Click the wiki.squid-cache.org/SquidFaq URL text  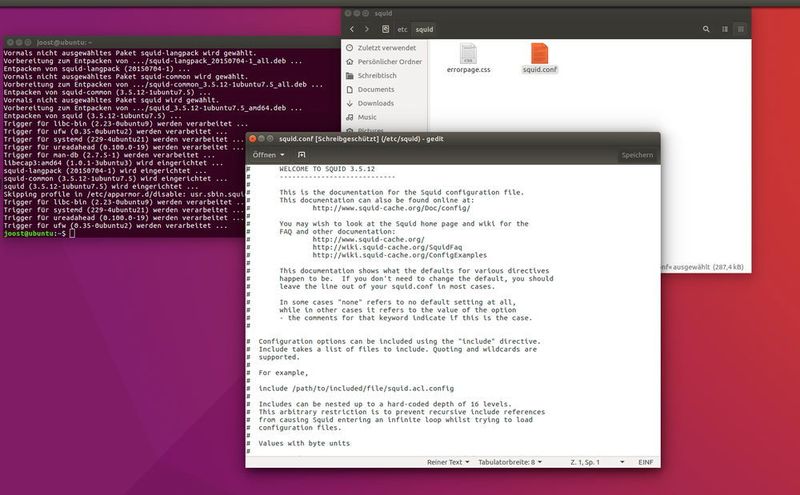pos(387,247)
